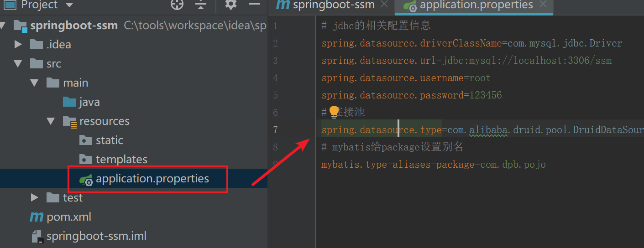Click the yellow intention lightbulb icon

coord(334,111)
